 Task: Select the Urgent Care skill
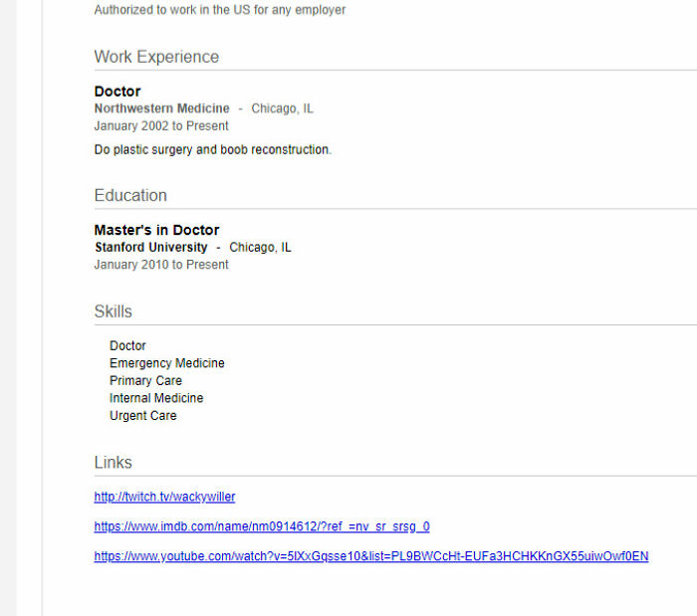click(143, 416)
